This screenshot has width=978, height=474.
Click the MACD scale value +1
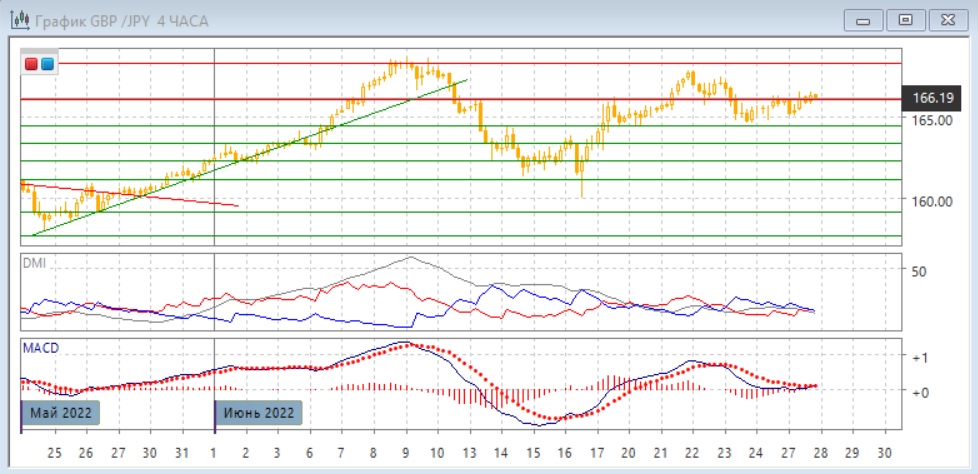click(x=921, y=358)
